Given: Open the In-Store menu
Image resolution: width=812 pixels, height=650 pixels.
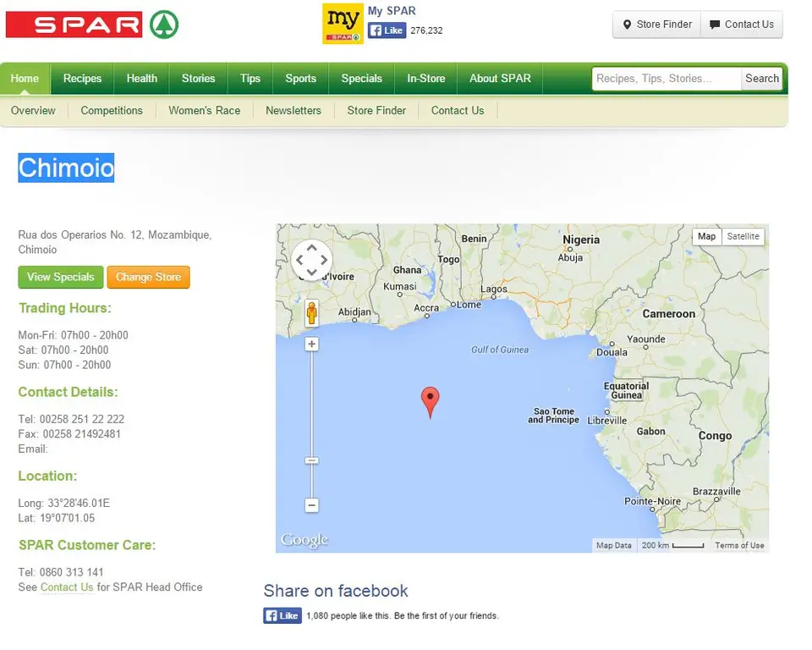Looking at the screenshot, I should [426, 78].
